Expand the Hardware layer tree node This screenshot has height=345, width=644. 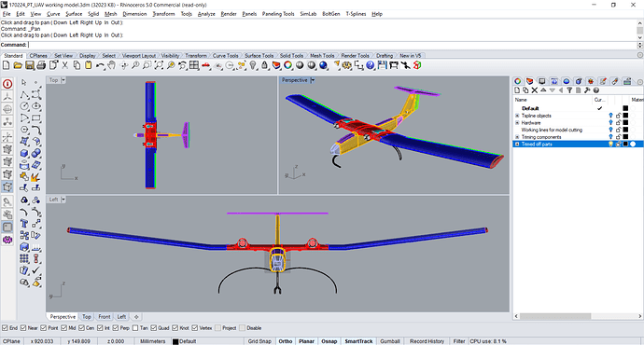pyautogui.click(x=517, y=123)
